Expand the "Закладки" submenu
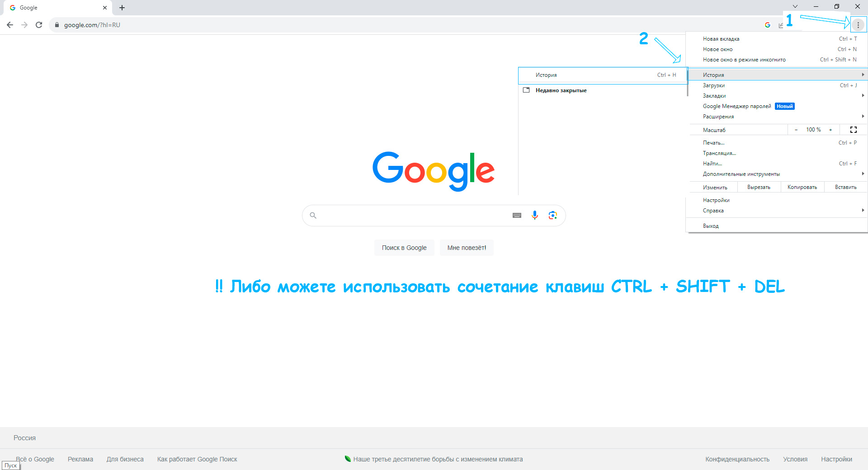 [x=777, y=96]
